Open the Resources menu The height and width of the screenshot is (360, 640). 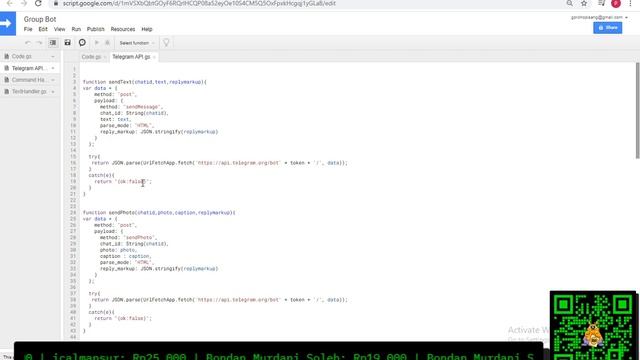122,29
